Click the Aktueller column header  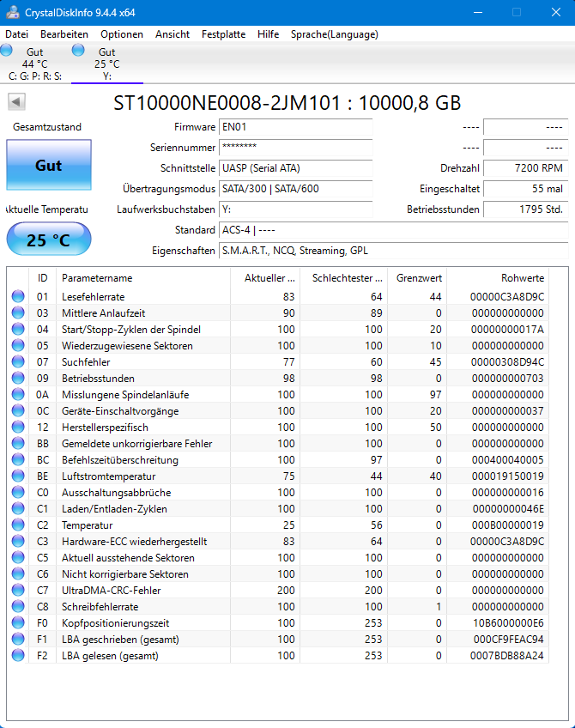(x=265, y=278)
